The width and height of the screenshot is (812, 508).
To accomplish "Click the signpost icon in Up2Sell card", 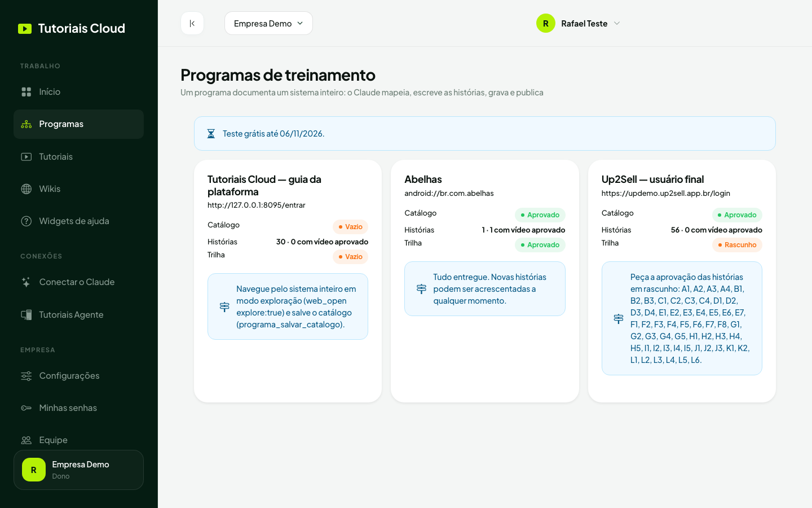I will click(x=619, y=318).
